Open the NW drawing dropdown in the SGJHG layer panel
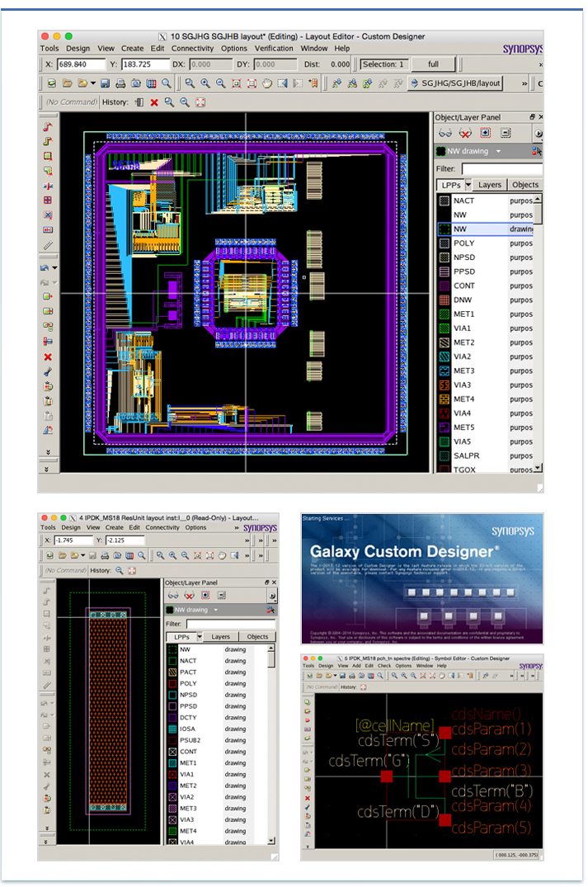The width and height of the screenshot is (588, 887). click(x=498, y=152)
